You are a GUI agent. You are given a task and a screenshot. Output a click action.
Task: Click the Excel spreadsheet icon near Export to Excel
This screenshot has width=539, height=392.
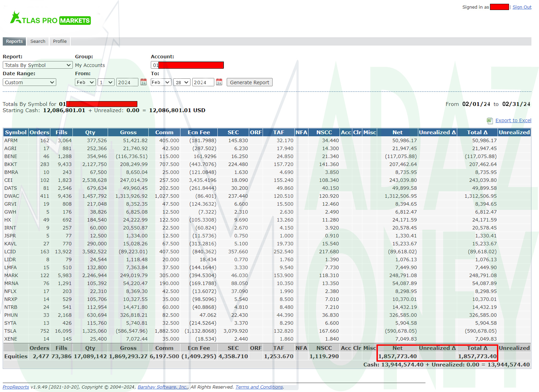pyautogui.click(x=489, y=120)
